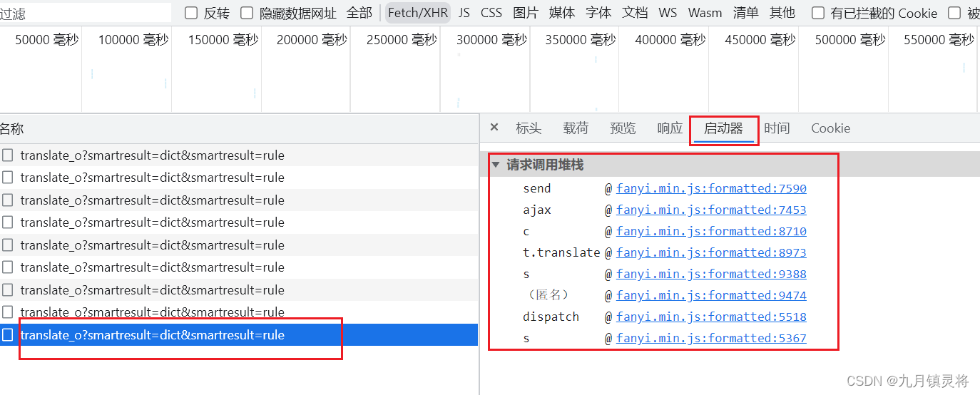Enable the 隐藏数据网址 checkbox
The height and width of the screenshot is (395, 980).
point(247,13)
